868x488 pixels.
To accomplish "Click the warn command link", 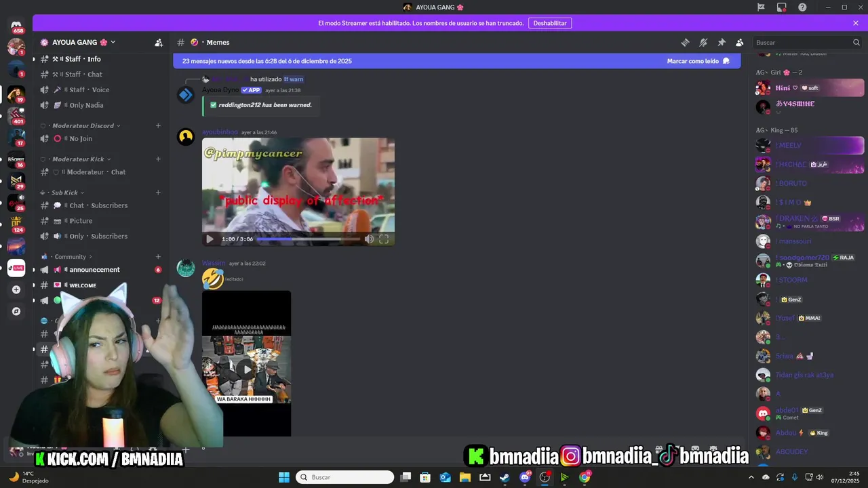I will 294,79.
